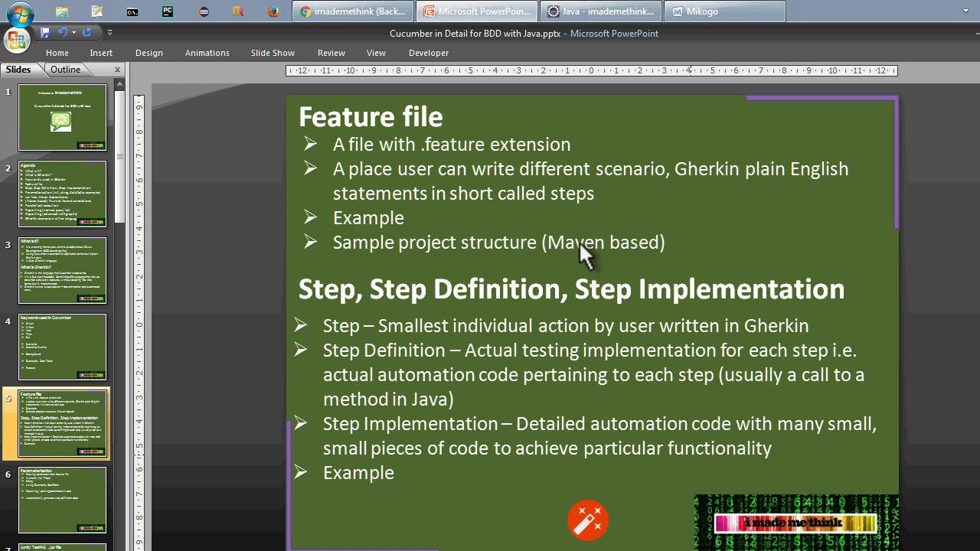Click the 'i made me think' logo image
Viewport: 980px width, 551px height.
click(x=796, y=522)
